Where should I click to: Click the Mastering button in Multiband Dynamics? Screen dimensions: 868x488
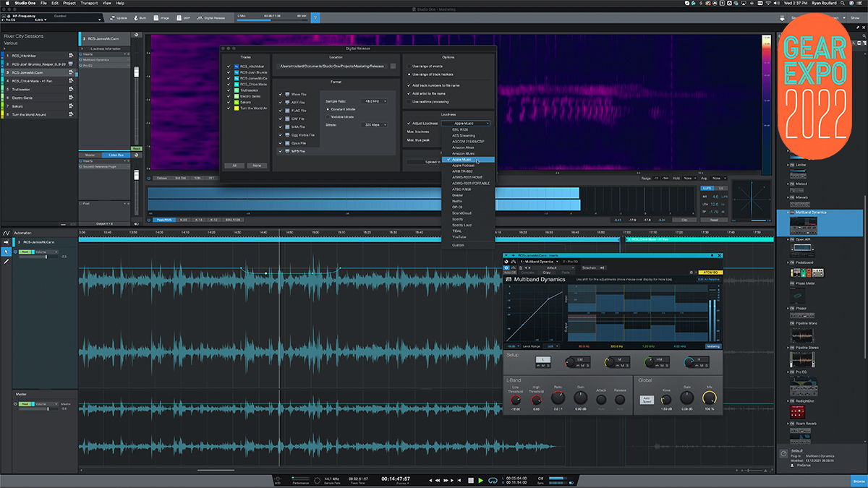point(713,347)
